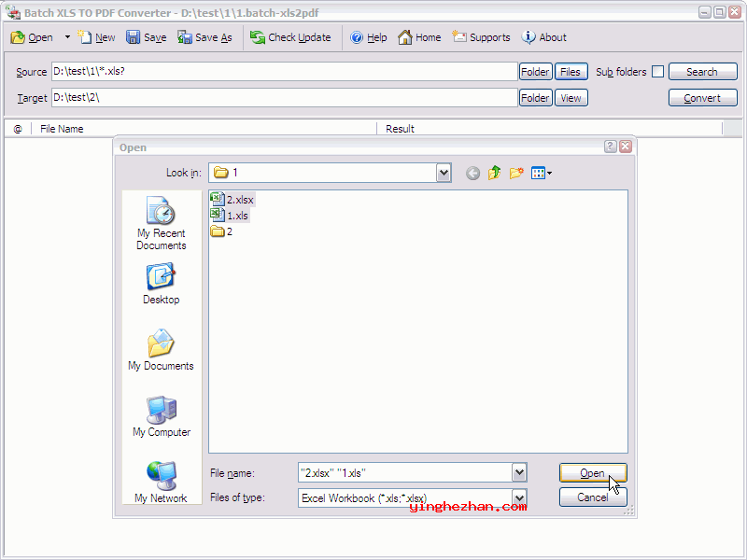The image size is (747, 560).
Task: Click the Save As toolbar button
Action: coord(204,37)
